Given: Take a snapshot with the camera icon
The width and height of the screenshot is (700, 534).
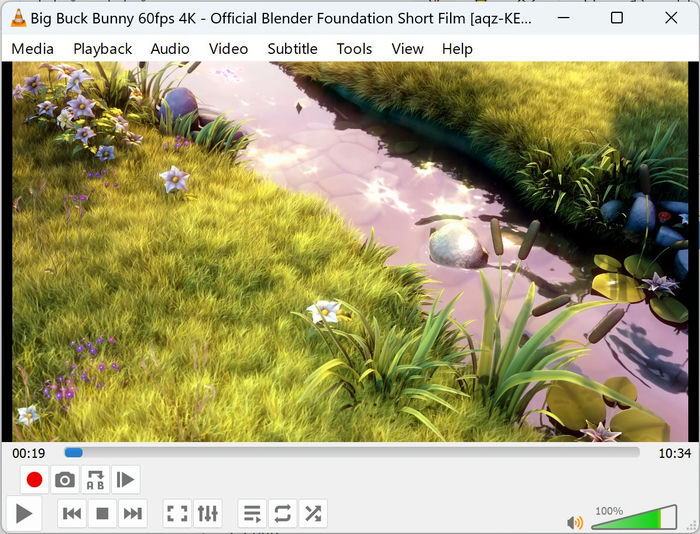Looking at the screenshot, I should pyautogui.click(x=65, y=480).
